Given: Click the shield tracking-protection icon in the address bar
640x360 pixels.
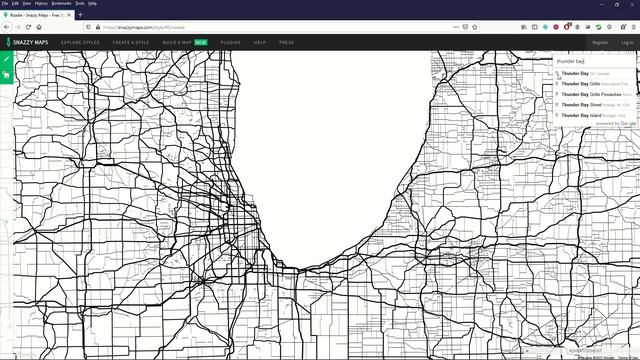Looking at the screenshot, I should click(89, 27).
